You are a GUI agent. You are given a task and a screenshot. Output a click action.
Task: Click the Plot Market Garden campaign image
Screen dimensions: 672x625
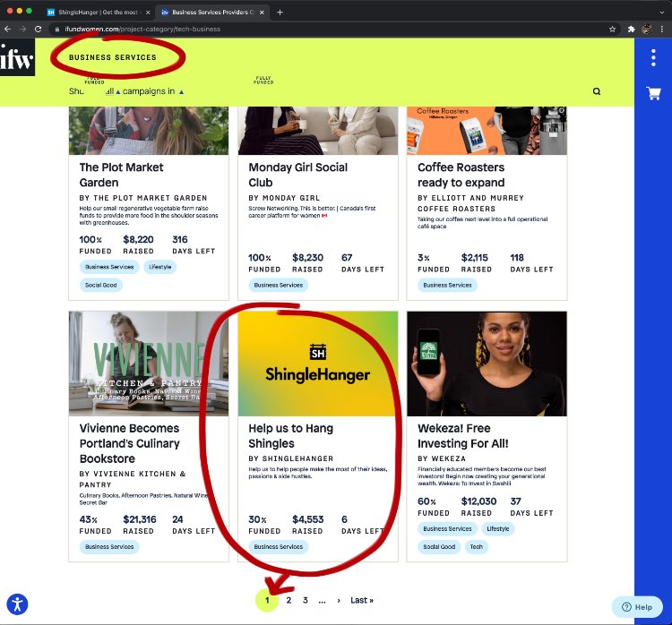(148, 131)
